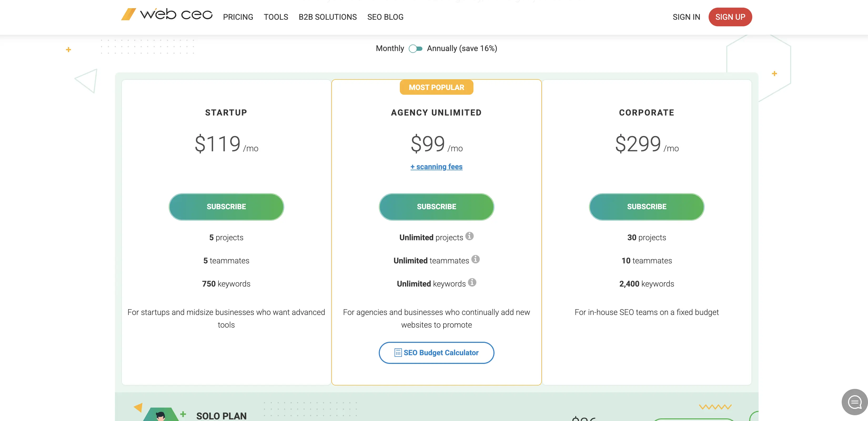Select Monthly billing label
This screenshot has height=421, width=868.
coord(390,48)
